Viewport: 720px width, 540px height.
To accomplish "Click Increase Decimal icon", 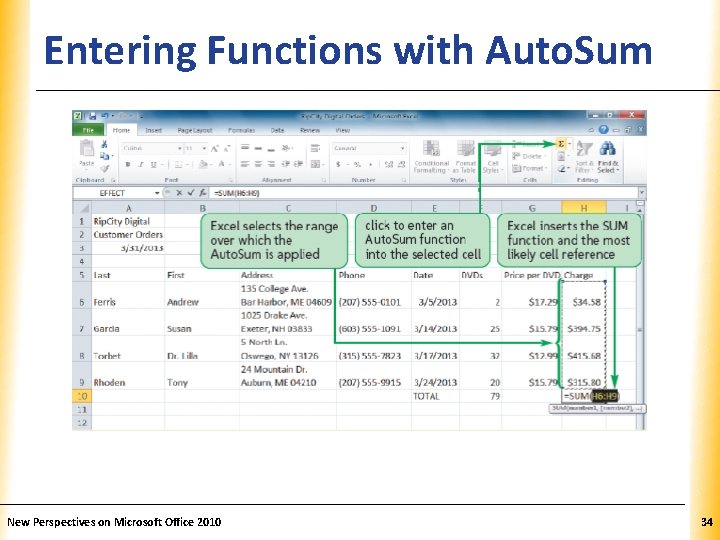I will [388, 164].
